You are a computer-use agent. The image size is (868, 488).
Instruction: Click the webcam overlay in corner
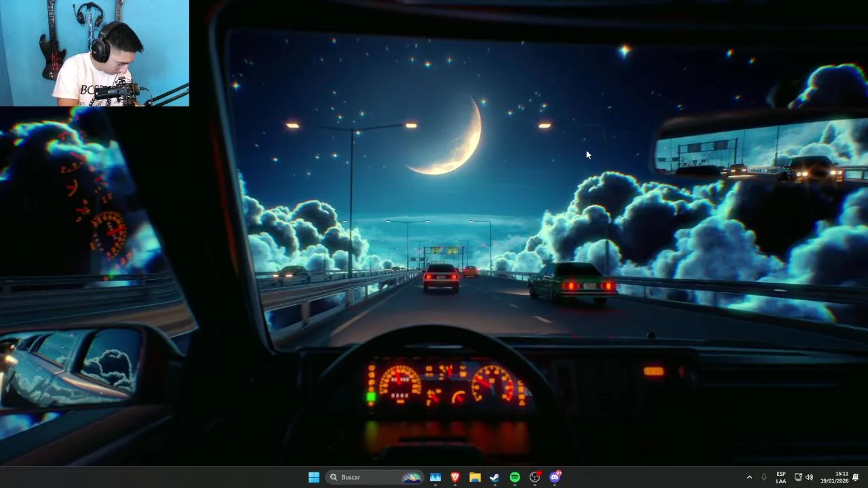[94, 53]
